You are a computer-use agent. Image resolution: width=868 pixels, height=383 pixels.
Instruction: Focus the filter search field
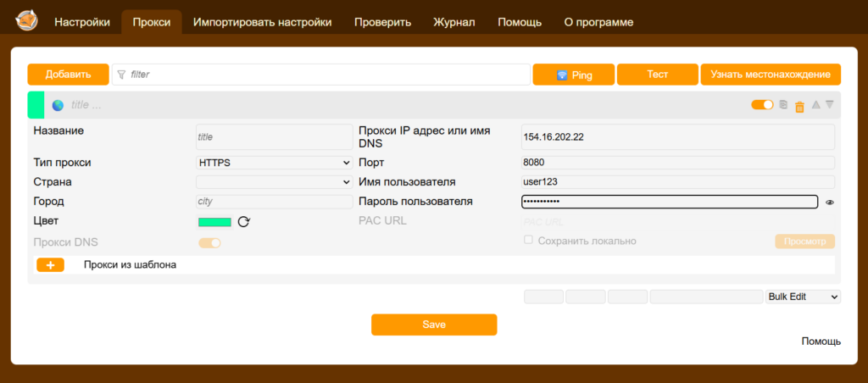pos(321,75)
